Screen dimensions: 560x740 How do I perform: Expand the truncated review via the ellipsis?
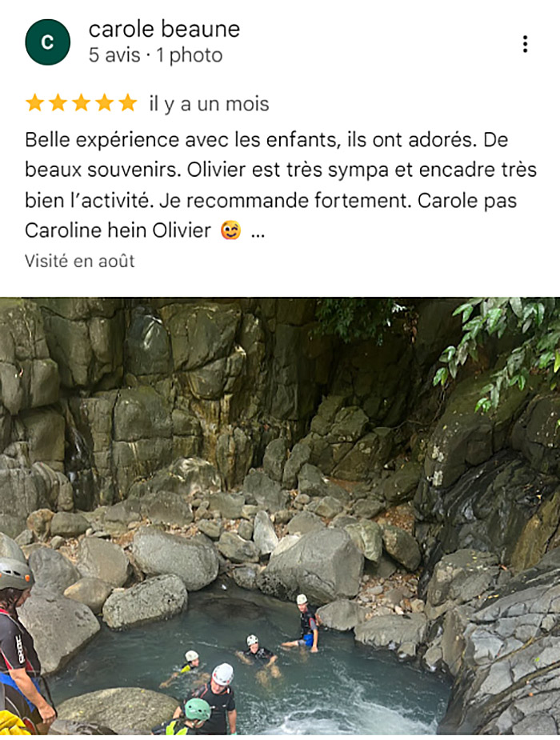258,234
